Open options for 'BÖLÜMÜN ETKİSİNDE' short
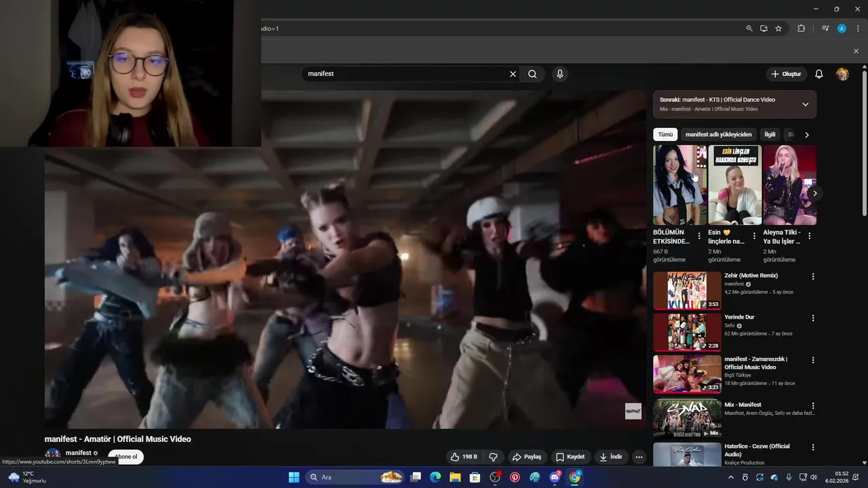 click(x=699, y=236)
